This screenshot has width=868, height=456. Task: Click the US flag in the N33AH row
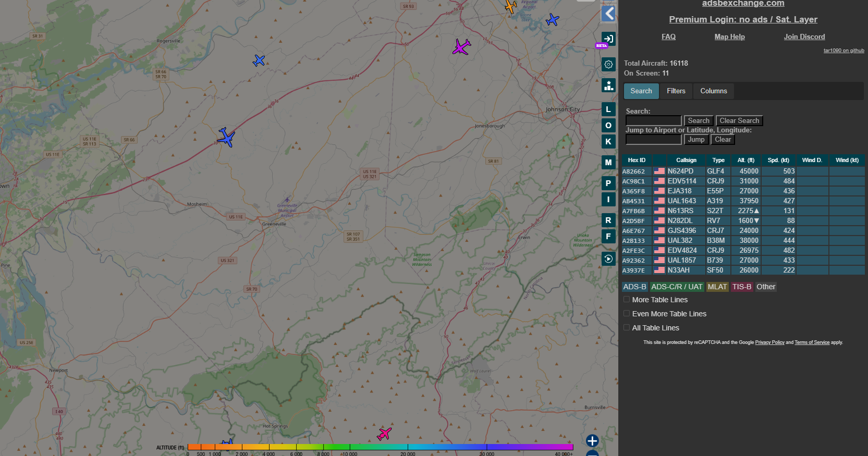coord(659,270)
